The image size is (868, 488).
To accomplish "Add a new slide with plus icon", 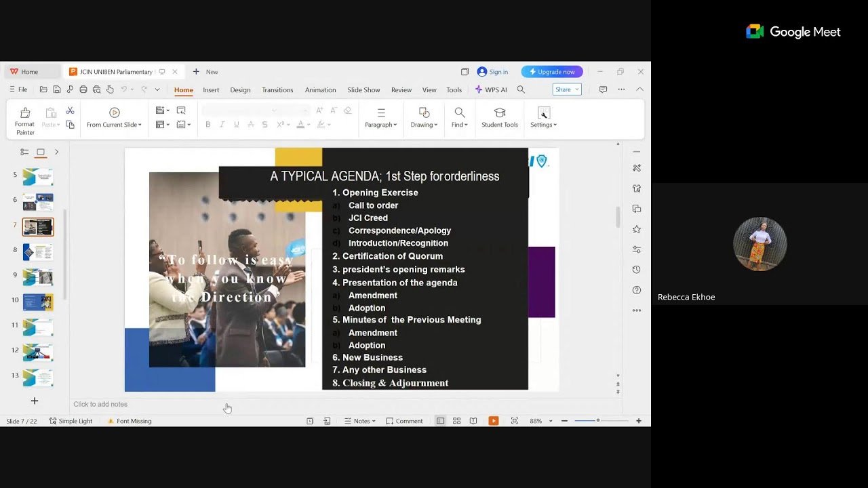I will pos(35,401).
